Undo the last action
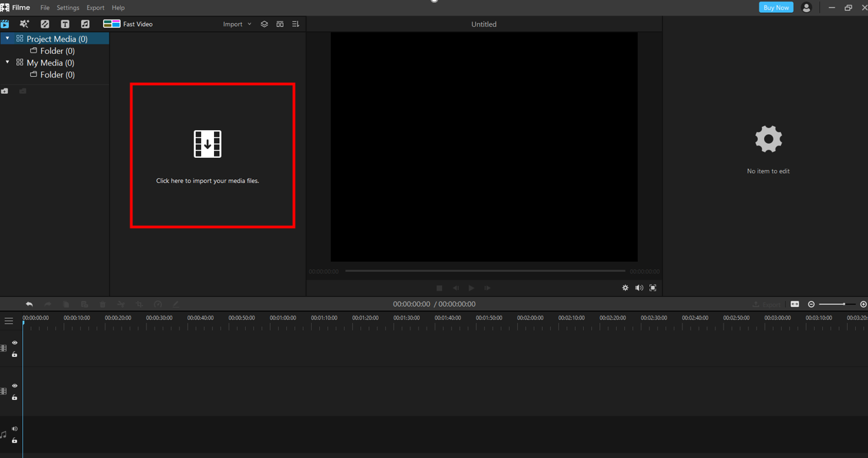This screenshot has width=868, height=458. pos(29,304)
